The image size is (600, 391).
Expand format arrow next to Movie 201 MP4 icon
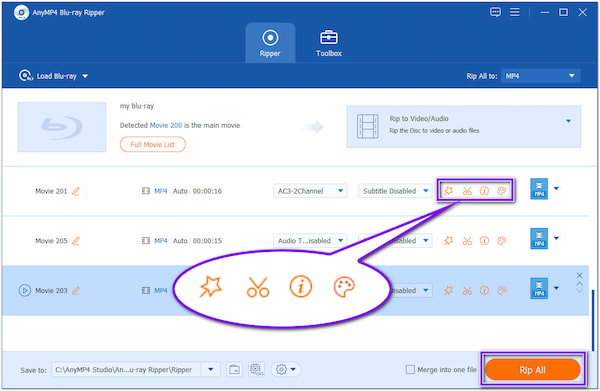tap(556, 188)
